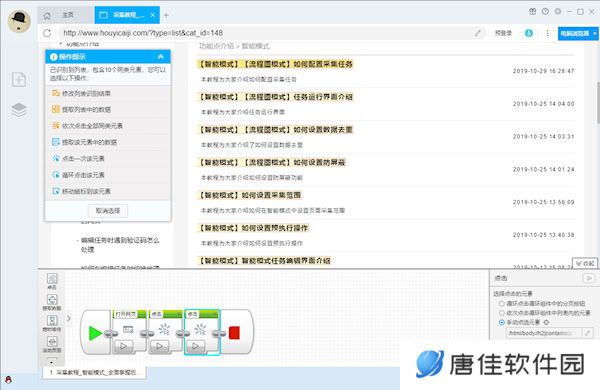The image size is (600, 390).
Task: Click the circled checkmark icon in title bar
Action: tap(545, 12)
